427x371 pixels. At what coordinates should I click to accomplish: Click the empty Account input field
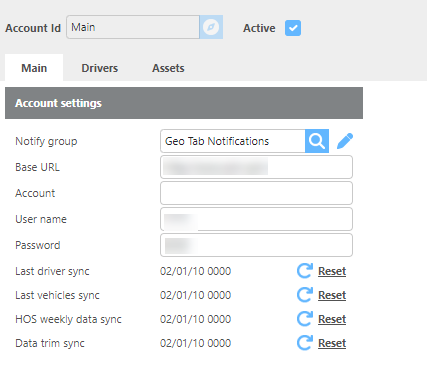[x=256, y=193]
